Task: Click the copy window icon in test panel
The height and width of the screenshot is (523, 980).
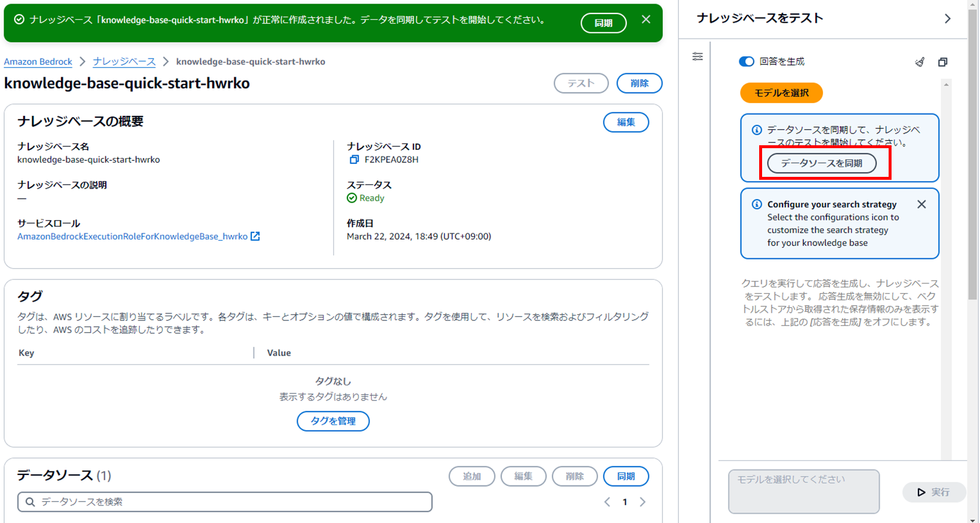Action: [x=943, y=62]
